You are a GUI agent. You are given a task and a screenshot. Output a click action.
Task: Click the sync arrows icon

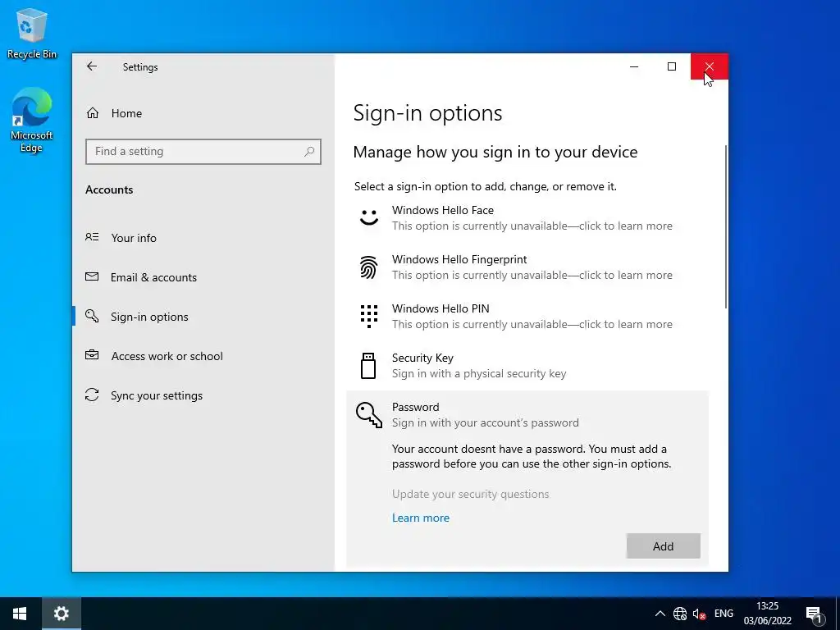[x=92, y=395]
